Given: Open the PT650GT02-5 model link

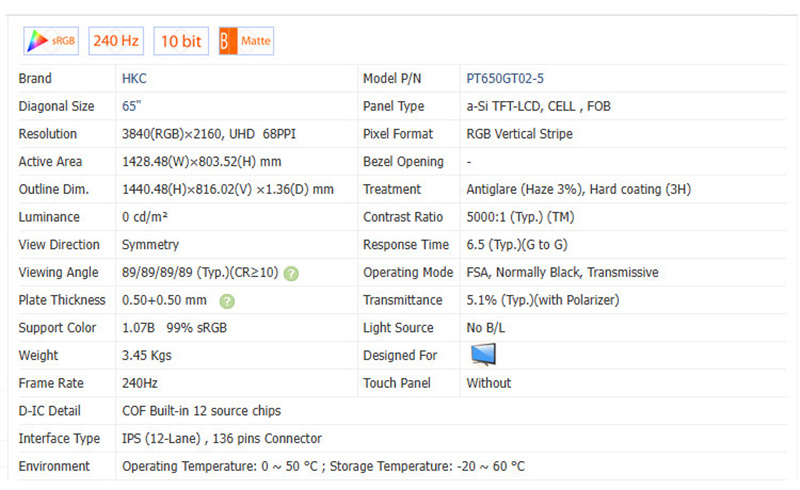Looking at the screenshot, I should tap(505, 78).
